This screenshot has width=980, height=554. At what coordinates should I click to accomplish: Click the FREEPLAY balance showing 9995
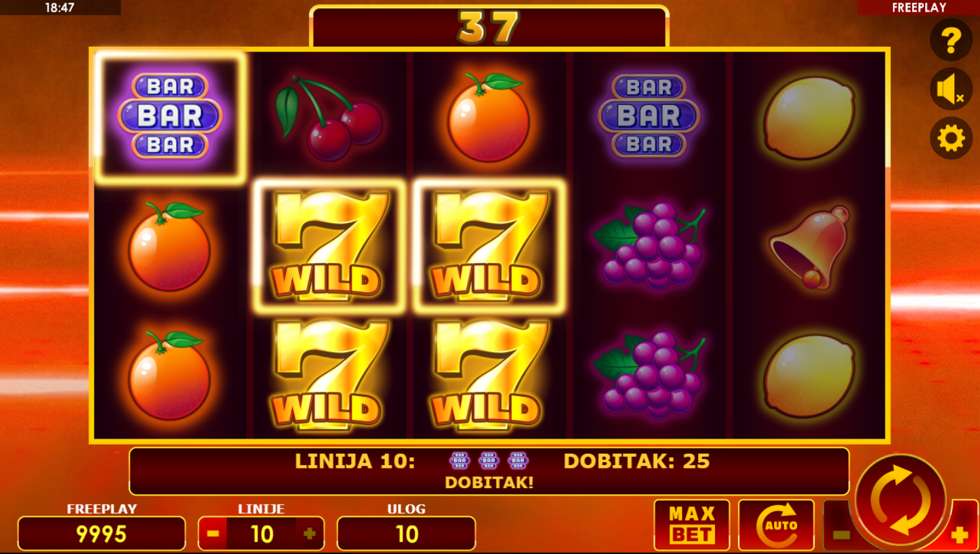click(x=102, y=534)
